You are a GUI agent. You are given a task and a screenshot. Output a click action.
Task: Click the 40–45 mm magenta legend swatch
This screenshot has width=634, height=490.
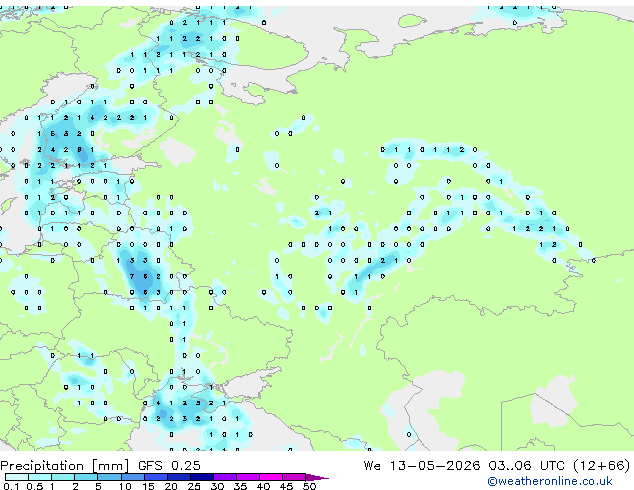[271, 477]
